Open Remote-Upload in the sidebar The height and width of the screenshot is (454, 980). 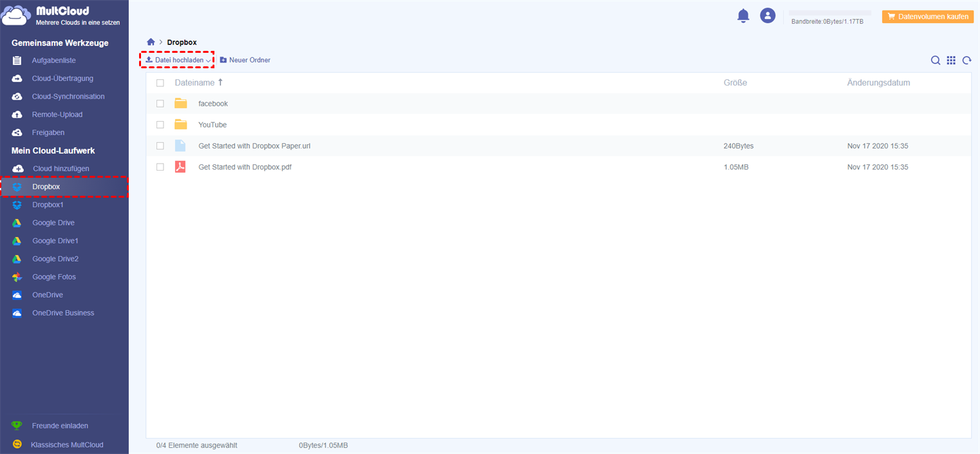coord(57,115)
